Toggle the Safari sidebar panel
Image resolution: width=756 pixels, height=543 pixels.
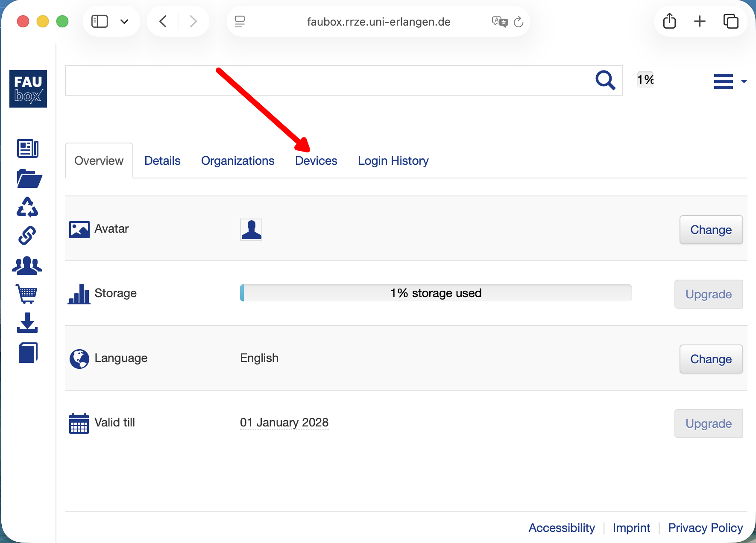[100, 22]
